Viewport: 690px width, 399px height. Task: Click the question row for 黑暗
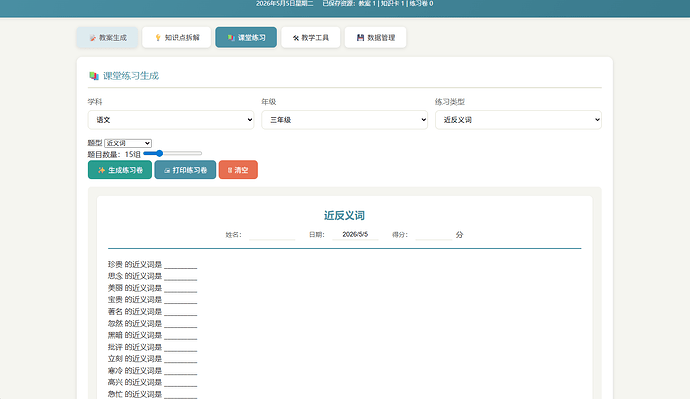[x=152, y=335]
